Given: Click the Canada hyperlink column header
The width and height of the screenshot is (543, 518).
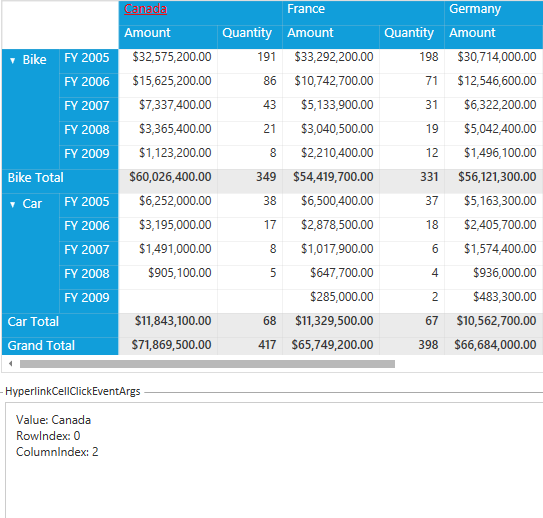Looking at the screenshot, I should pos(145,9).
